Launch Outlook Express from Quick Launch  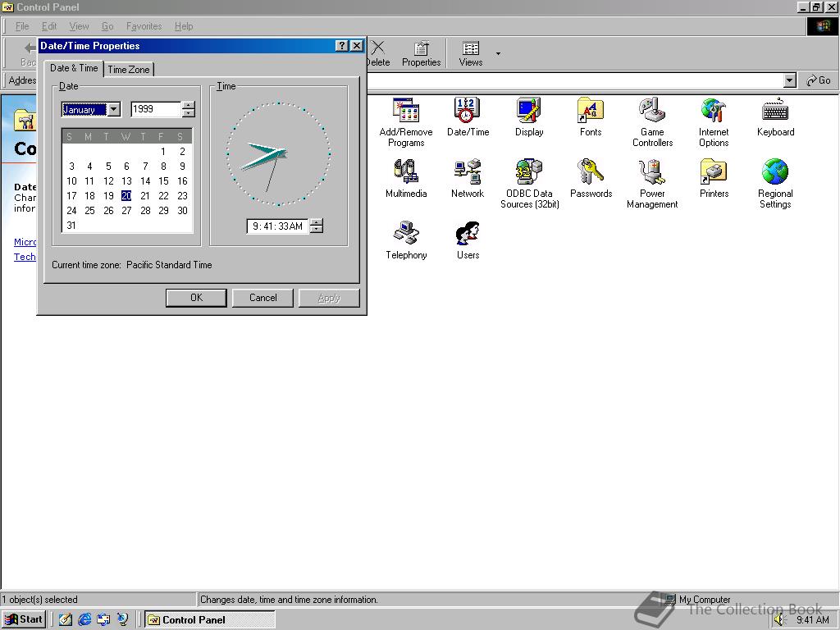pos(103,619)
